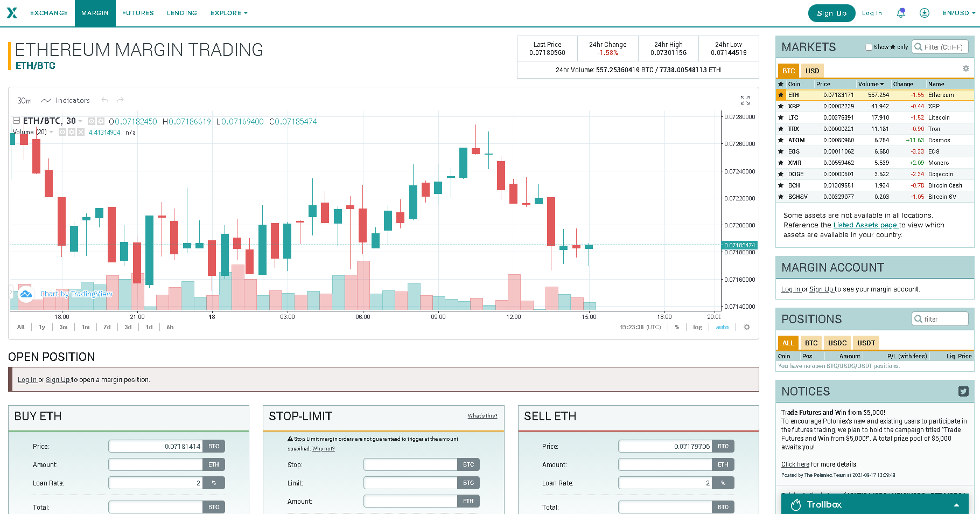This screenshot has height=514, width=980.
Task: Open the 30m interval selector
Action: pyautogui.click(x=24, y=100)
